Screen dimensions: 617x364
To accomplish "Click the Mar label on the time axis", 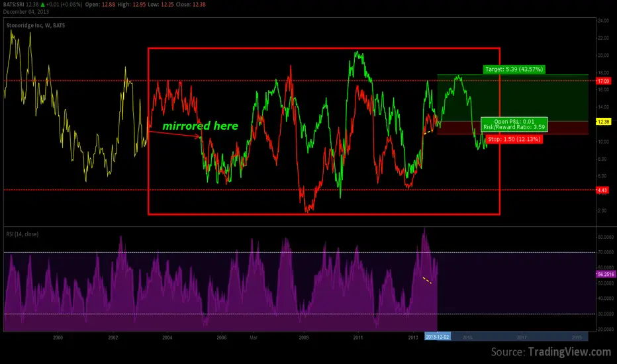I will click(254, 338).
